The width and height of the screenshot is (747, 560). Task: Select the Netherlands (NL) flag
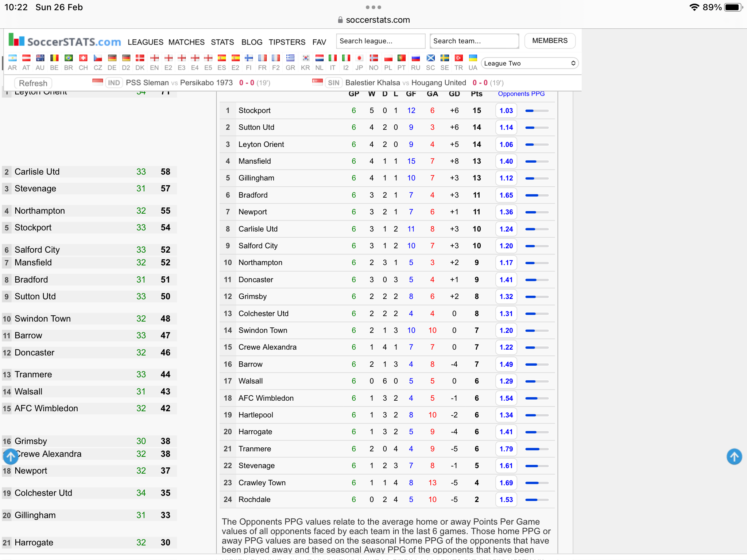pyautogui.click(x=320, y=58)
